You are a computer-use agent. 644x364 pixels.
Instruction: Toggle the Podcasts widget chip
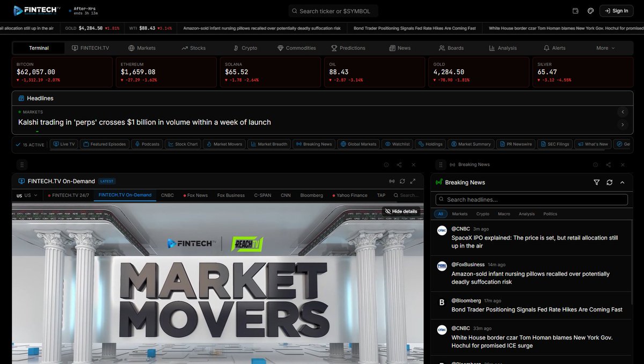point(147,144)
